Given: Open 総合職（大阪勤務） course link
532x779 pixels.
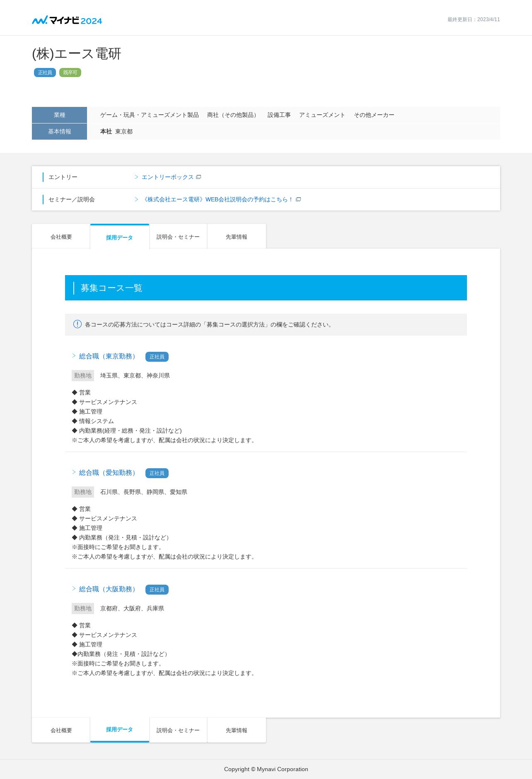Looking at the screenshot, I should 109,589.
